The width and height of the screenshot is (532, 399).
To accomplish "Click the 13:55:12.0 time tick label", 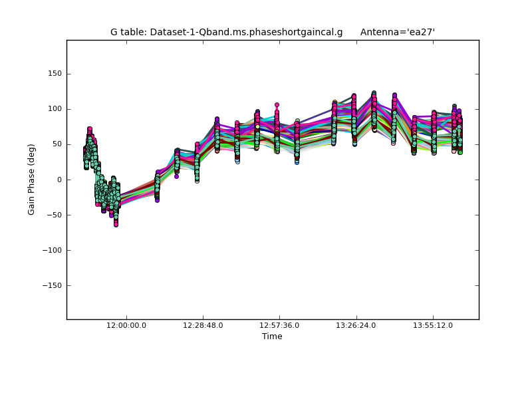I will pyautogui.click(x=433, y=325).
